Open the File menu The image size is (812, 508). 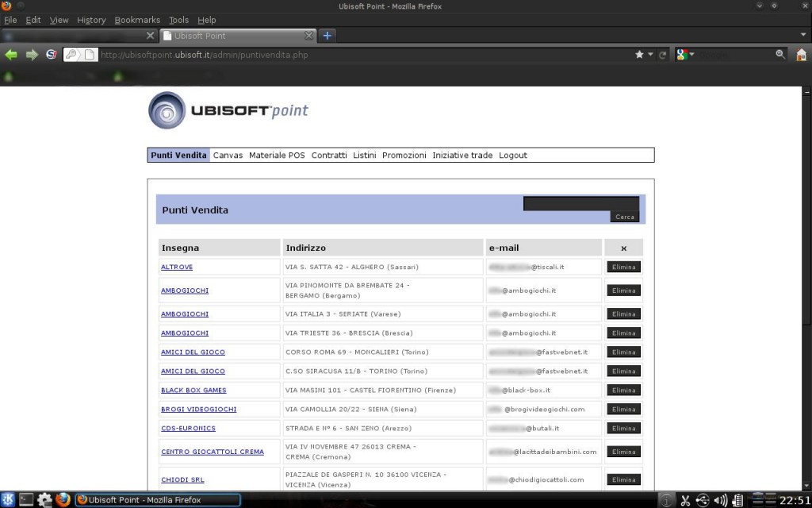click(x=10, y=20)
